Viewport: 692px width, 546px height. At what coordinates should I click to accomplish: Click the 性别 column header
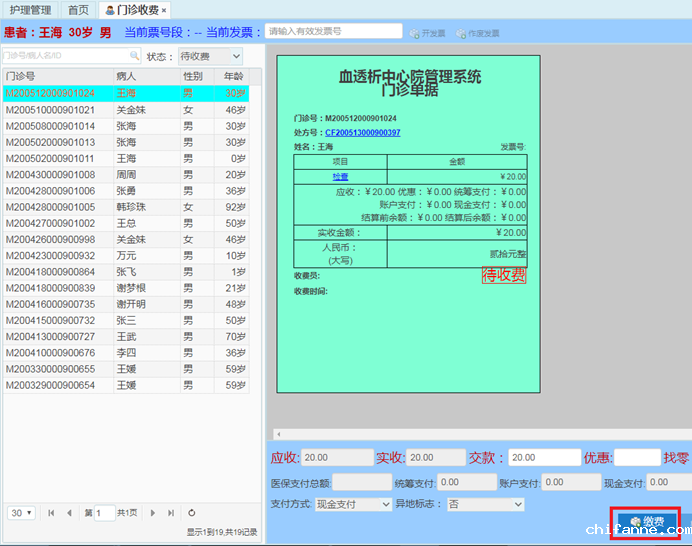197,76
